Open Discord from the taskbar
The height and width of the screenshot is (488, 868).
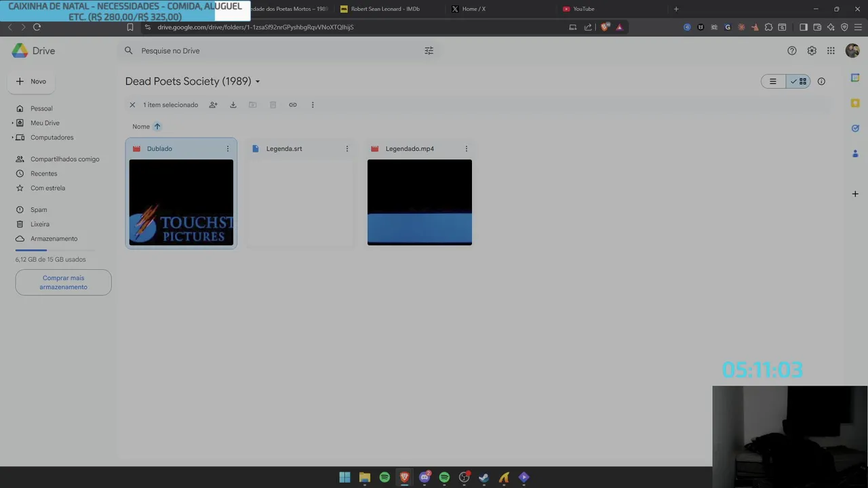pos(425,477)
